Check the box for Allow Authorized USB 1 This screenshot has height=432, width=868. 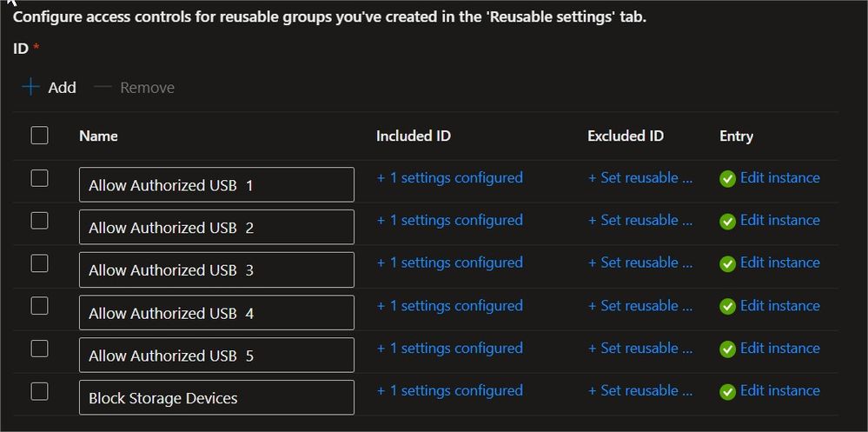[x=39, y=178]
